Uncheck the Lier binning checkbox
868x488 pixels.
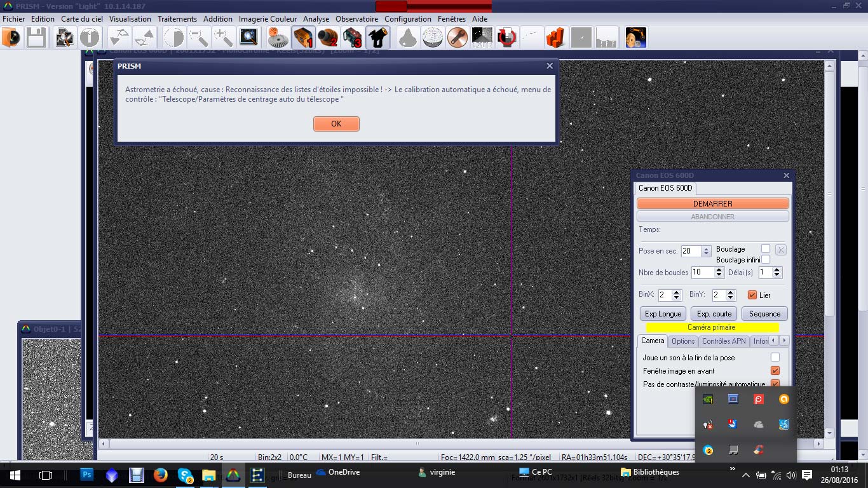tap(752, 295)
